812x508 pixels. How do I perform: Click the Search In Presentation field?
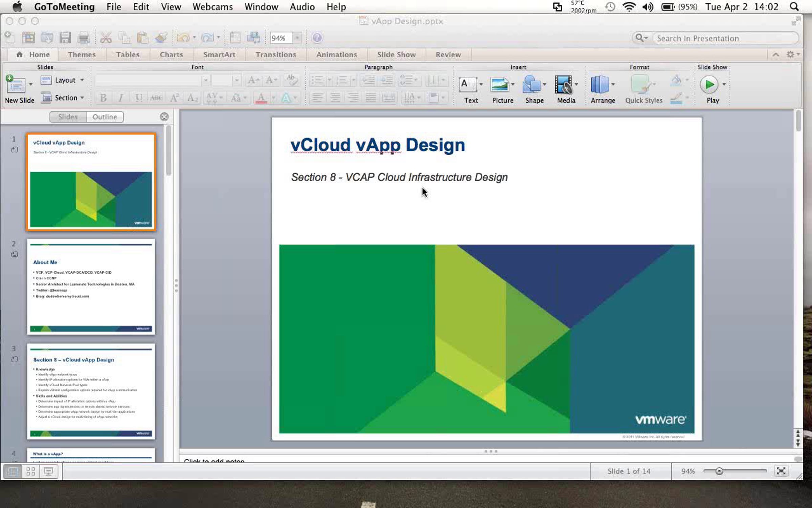click(726, 38)
